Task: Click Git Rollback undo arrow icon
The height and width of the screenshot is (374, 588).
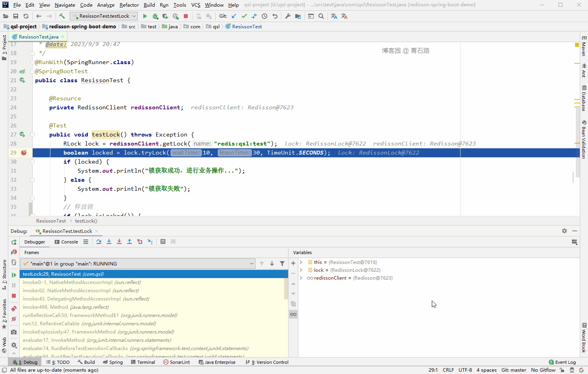Action: tap(275, 16)
